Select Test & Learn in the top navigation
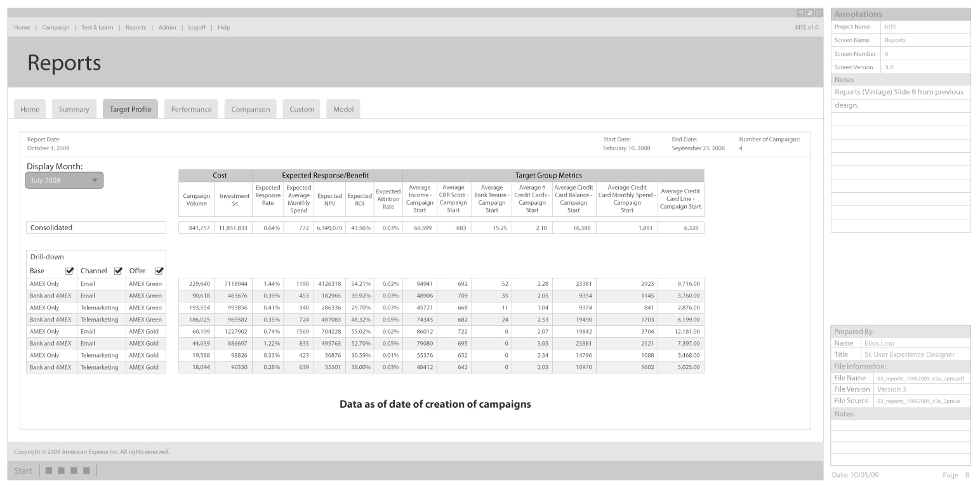 pyautogui.click(x=97, y=27)
